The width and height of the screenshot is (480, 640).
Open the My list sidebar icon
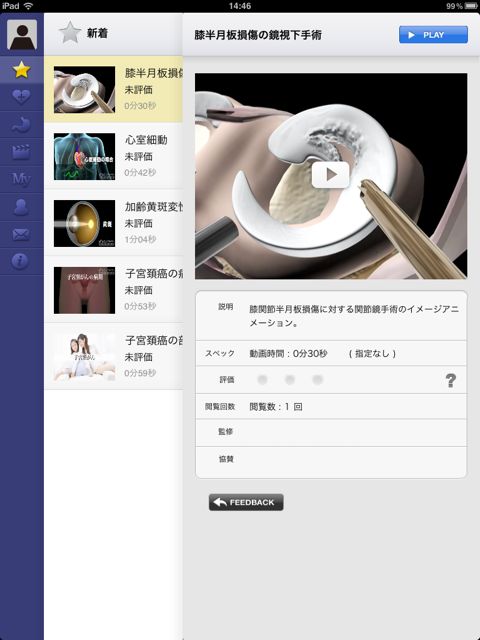[21, 179]
